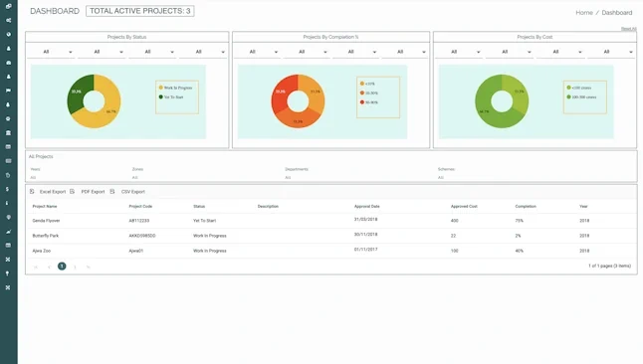
Task: Toggle the 100-500 crores legend entry
Action: coord(581,97)
